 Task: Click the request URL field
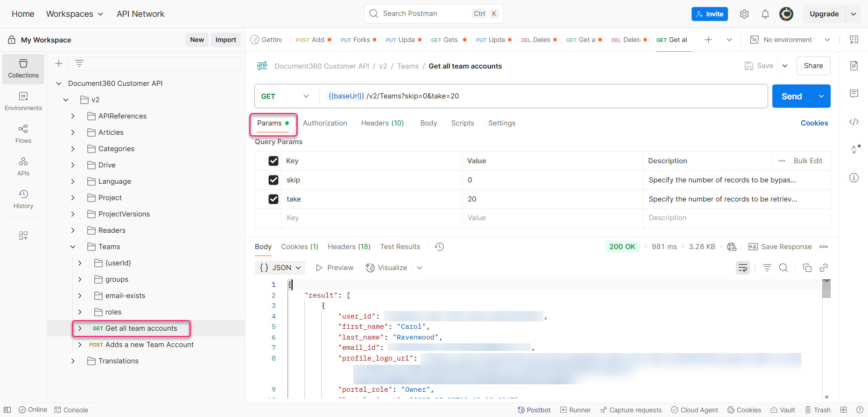click(543, 96)
